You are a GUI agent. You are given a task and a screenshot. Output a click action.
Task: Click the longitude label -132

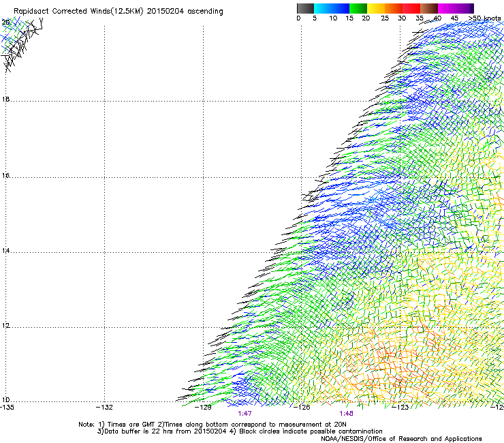(104, 408)
